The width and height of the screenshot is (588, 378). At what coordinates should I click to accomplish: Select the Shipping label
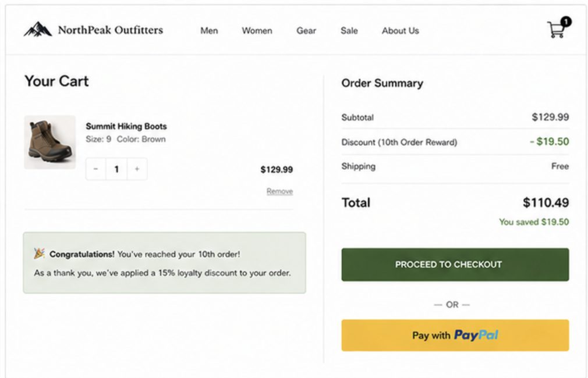[x=358, y=166]
